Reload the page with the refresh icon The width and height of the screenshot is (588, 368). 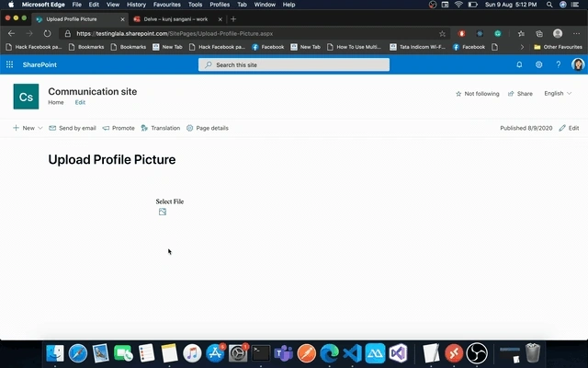coord(47,34)
